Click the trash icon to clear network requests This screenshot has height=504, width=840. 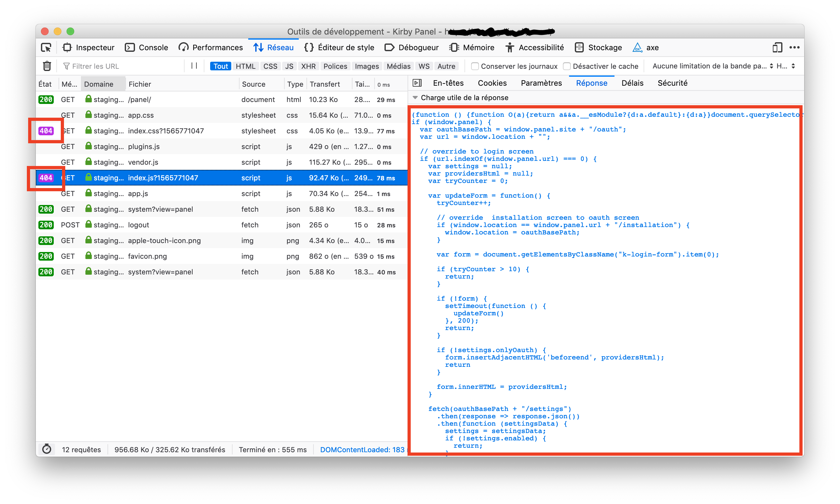(47, 66)
